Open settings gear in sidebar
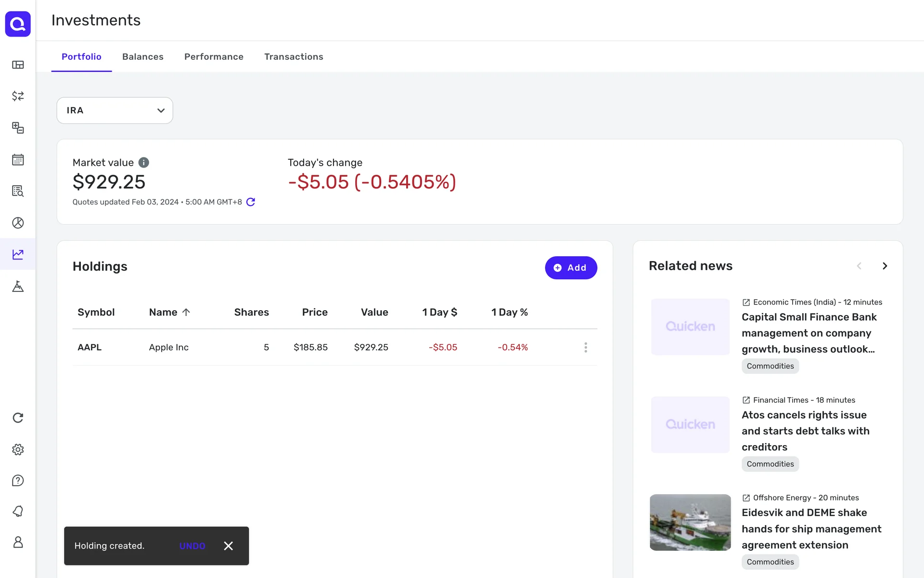Screen dimensions: 924x578 click(x=18, y=449)
